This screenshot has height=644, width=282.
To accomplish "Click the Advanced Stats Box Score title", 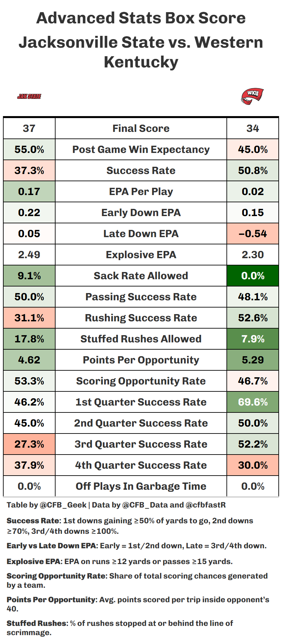I will coord(141,18).
